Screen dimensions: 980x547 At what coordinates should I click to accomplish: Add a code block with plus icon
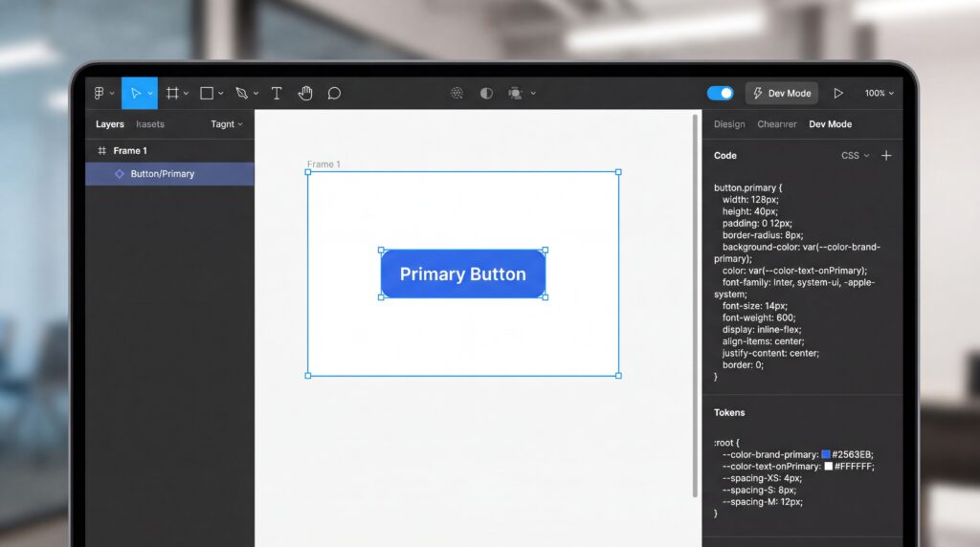click(x=886, y=156)
